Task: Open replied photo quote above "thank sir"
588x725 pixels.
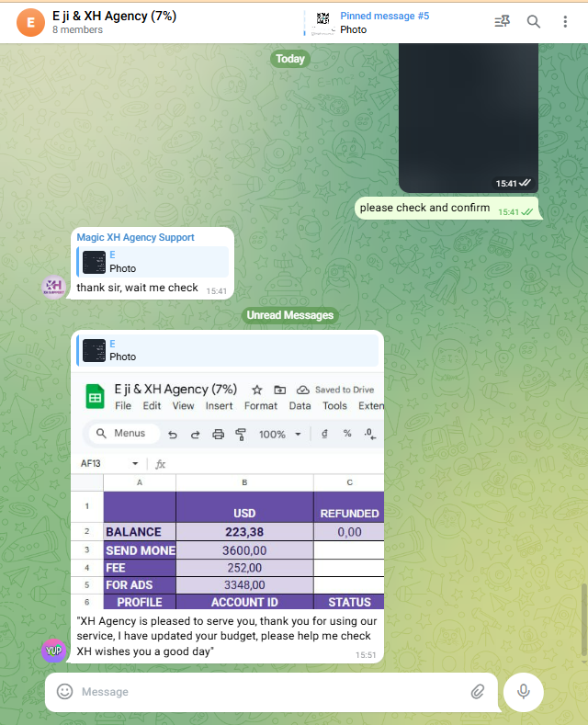Action: 153,262
